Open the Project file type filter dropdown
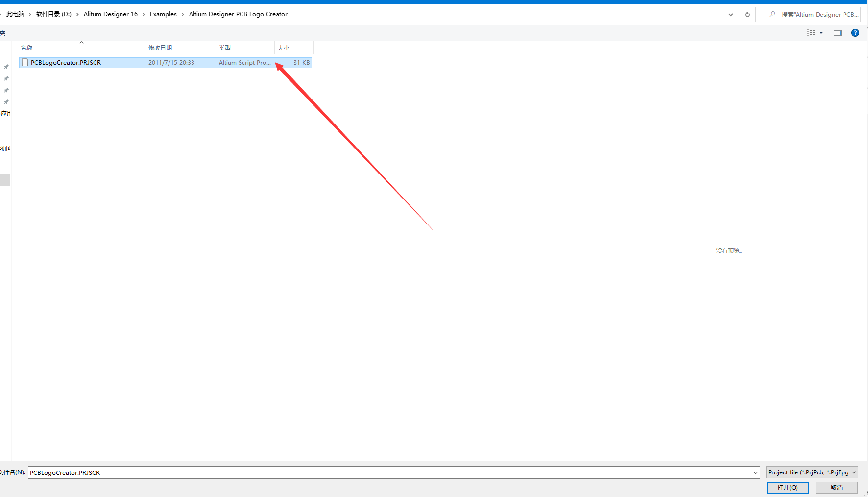This screenshot has height=497, width=868. pyautogui.click(x=812, y=472)
